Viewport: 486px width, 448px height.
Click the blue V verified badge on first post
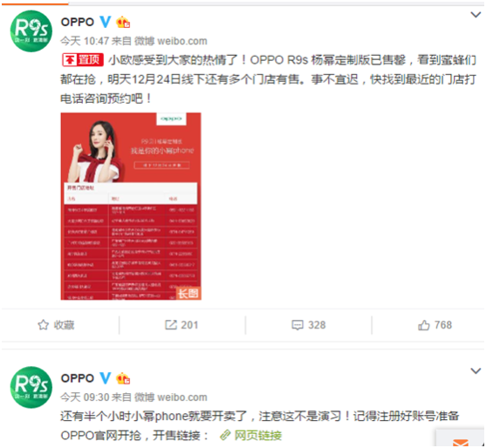[x=105, y=22]
